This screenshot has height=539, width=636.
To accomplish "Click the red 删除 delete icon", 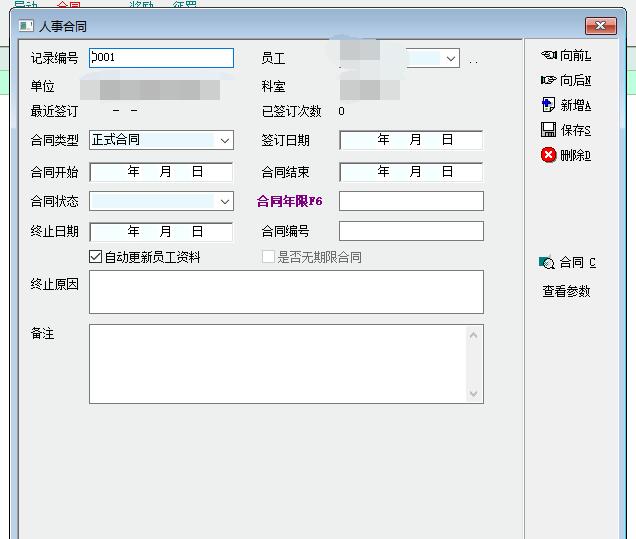I will tap(548, 155).
